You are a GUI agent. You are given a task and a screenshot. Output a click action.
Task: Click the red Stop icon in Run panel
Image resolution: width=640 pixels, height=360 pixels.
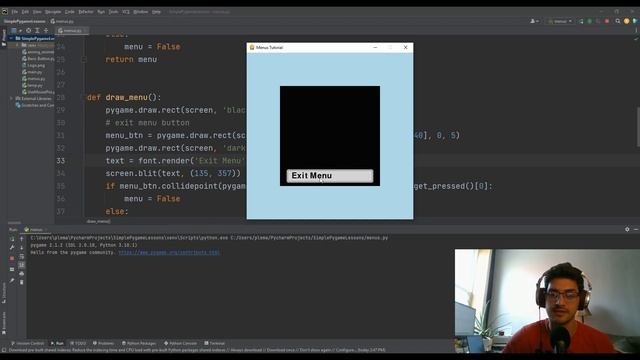click(x=12, y=258)
